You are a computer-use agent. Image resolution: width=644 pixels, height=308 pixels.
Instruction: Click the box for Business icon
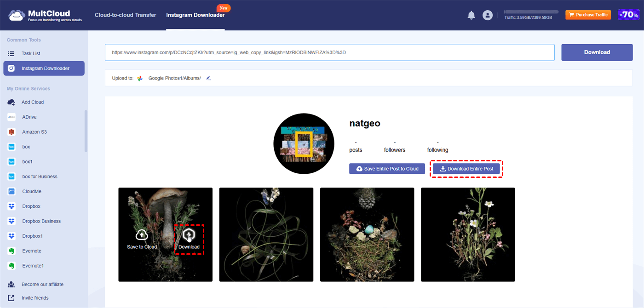(11, 177)
